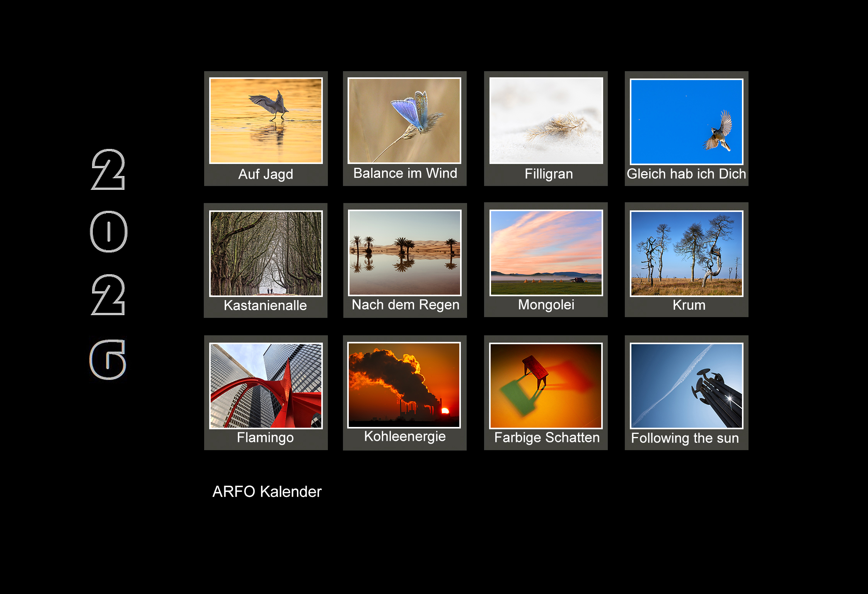Click the bird photo on blue sky
This screenshot has width=868, height=594.
tap(686, 121)
